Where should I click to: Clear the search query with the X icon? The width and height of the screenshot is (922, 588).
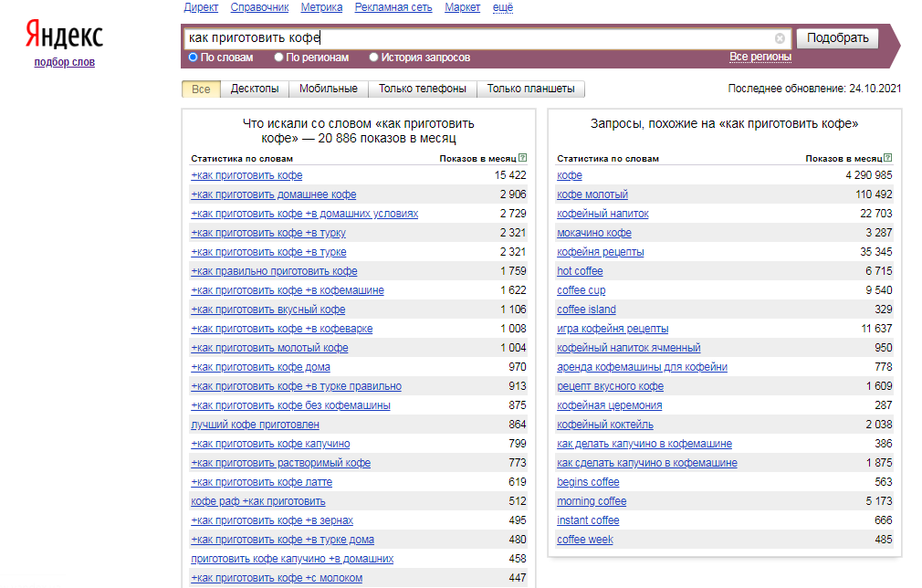click(x=780, y=38)
